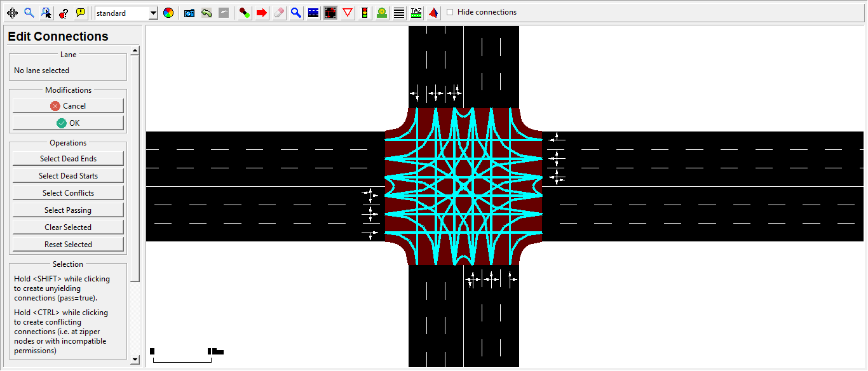The height and width of the screenshot is (371, 868).
Task: Click the screenshot camera icon
Action: coord(189,13)
